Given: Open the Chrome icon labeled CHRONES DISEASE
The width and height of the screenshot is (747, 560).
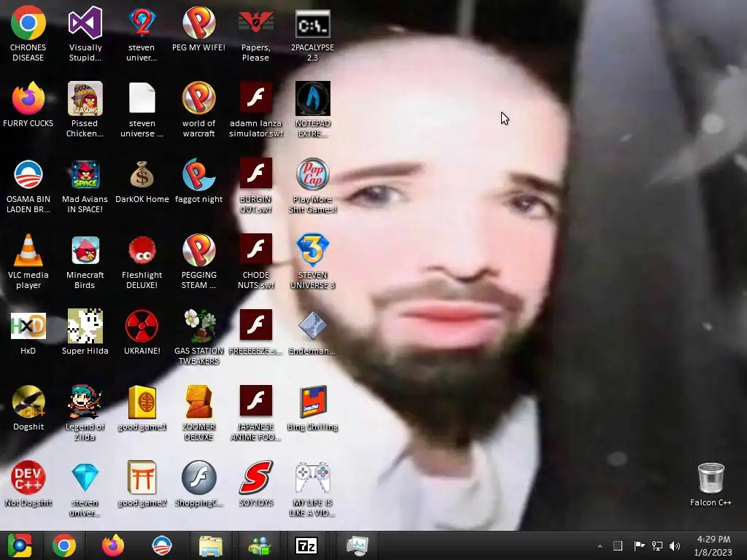Looking at the screenshot, I should click(28, 23).
